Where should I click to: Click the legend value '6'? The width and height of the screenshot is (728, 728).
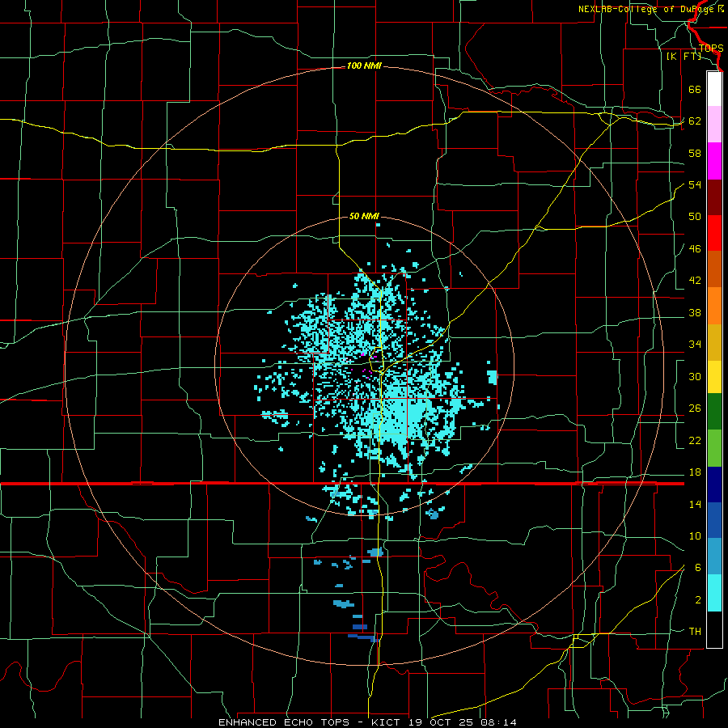pos(697,568)
